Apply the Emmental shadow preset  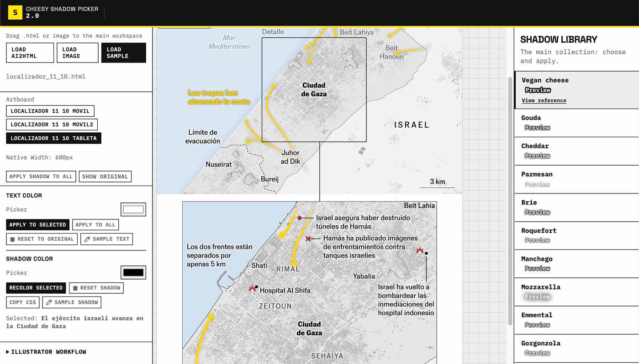point(576,320)
